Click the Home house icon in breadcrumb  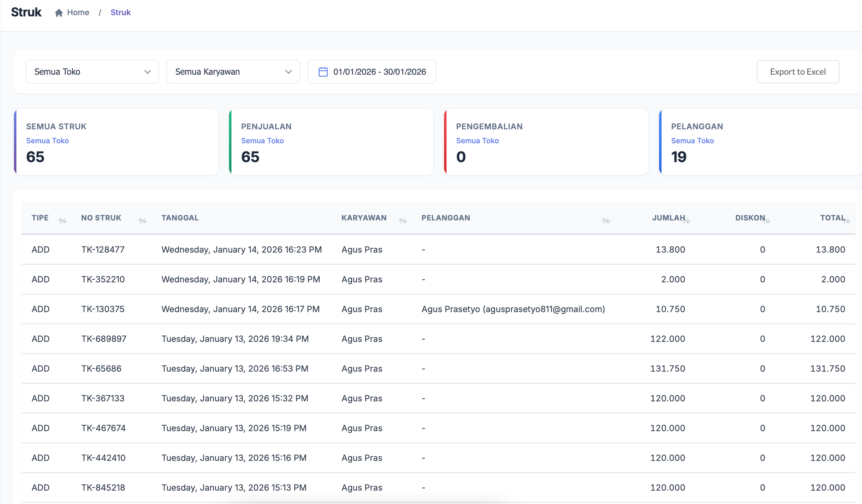[59, 13]
